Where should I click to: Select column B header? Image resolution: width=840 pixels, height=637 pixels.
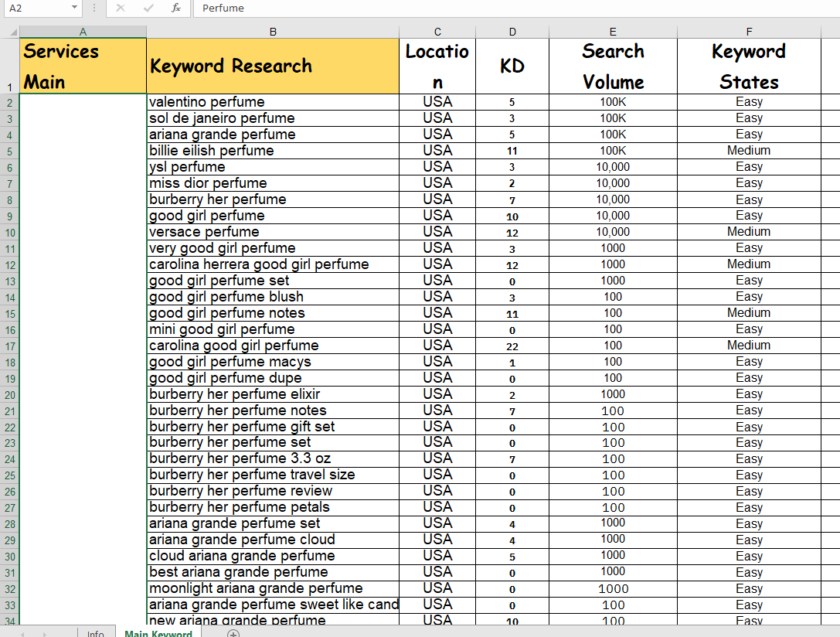tap(273, 32)
